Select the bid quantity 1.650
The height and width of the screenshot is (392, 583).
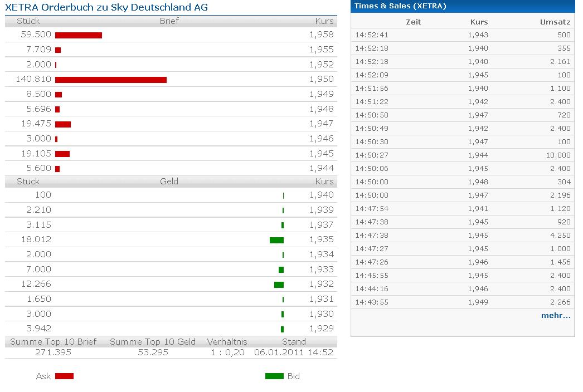point(38,299)
